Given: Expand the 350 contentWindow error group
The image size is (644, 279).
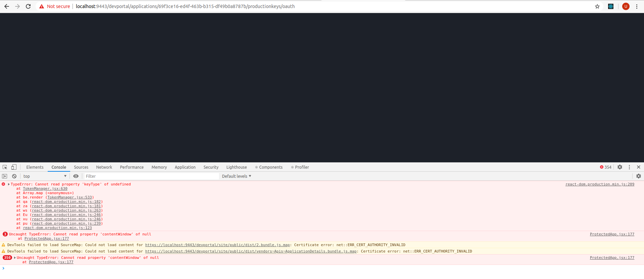Looking at the screenshot, I should [15, 258].
